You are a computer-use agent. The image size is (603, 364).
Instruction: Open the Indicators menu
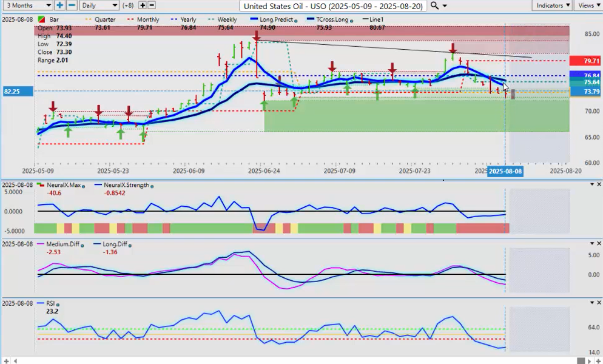[553, 5]
